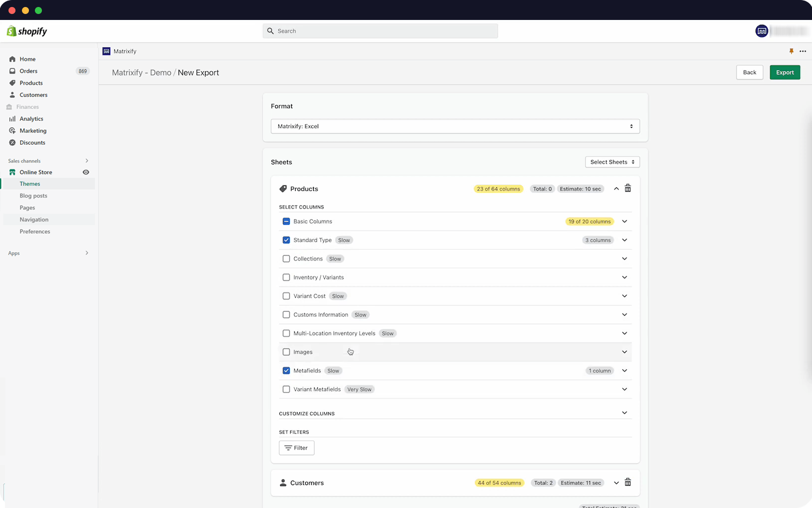Click the Marketing target icon
Screen dimensions: 812x508
point(12,131)
